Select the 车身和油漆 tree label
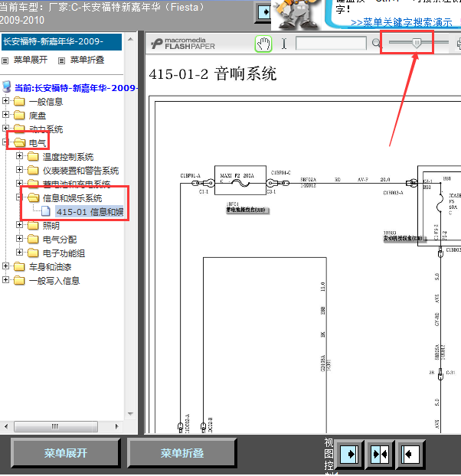The height and width of the screenshot is (476, 461). coord(50,267)
